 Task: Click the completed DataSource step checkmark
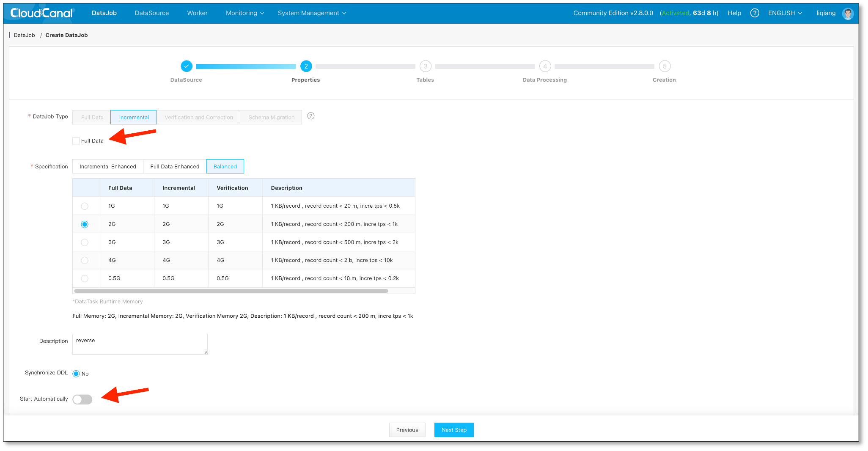pos(187,66)
